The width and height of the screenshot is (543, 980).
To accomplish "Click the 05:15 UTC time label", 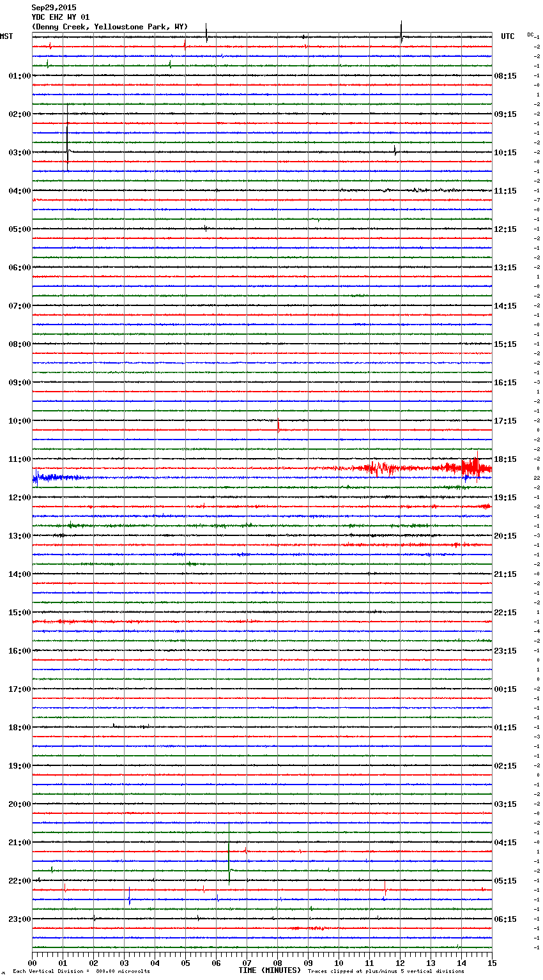I will point(505,881).
